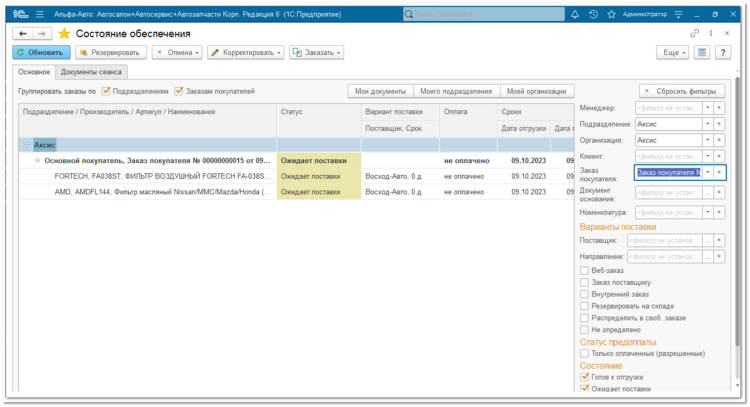Open Направление selection ellipsis button
This screenshot has width=750, height=407.
point(708,256)
